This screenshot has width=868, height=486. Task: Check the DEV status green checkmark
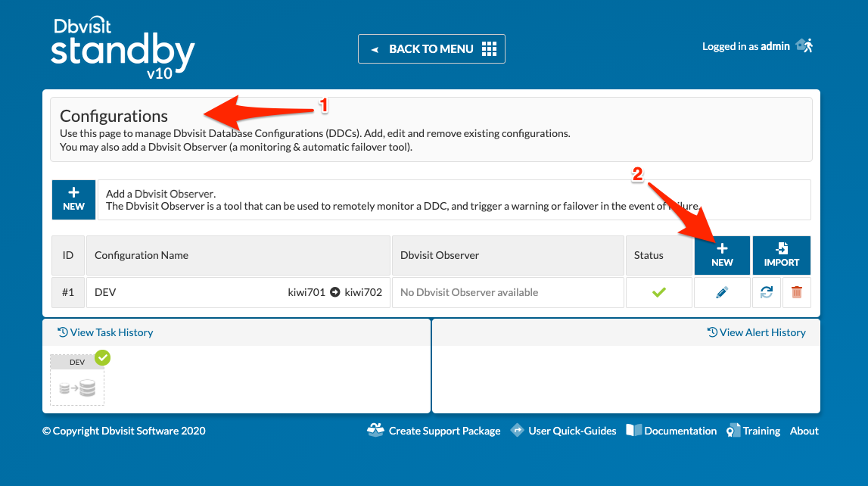[658, 292]
